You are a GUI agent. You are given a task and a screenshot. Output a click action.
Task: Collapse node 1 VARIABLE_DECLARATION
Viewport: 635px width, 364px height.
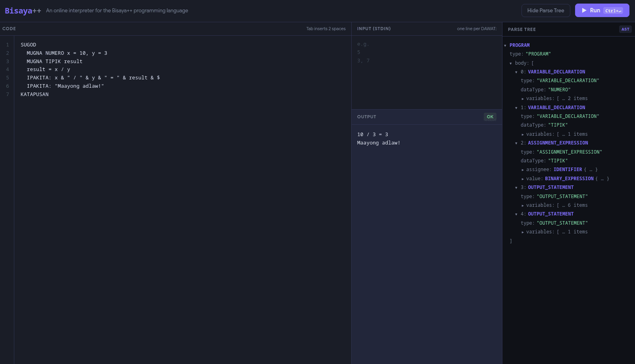click(x=516, y=108)
